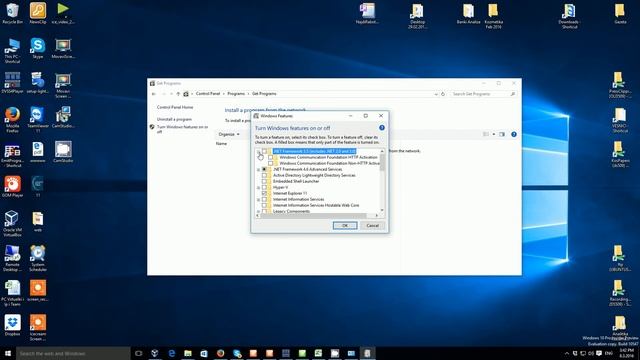
Task: Expand the Hyper-V tree node
Action: pyautogui.click(x=258, y=187)
